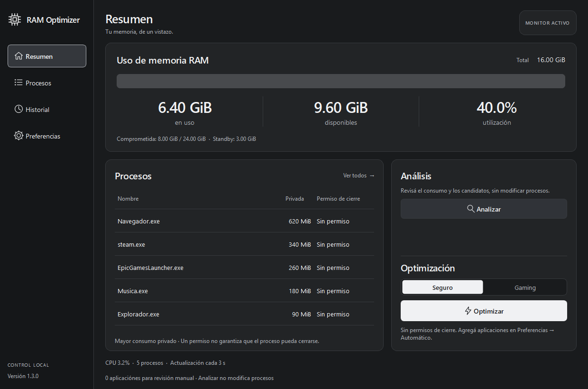The image size is (588, 389).
Task: Click the gear icon beside Preferencias
Action: [x=19, y=136]
